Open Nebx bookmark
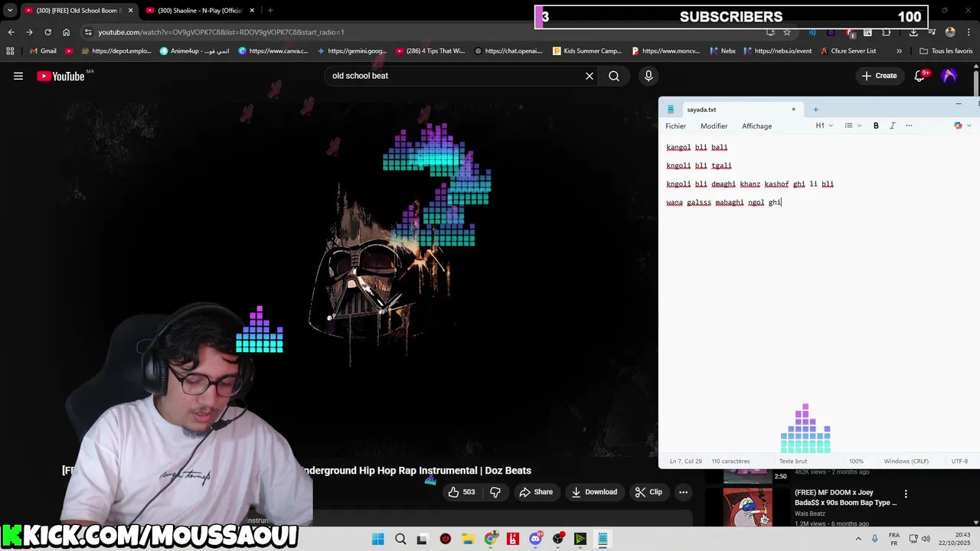Image resolution: width=980 pixels, height=551 pixels. click(721, 51)
